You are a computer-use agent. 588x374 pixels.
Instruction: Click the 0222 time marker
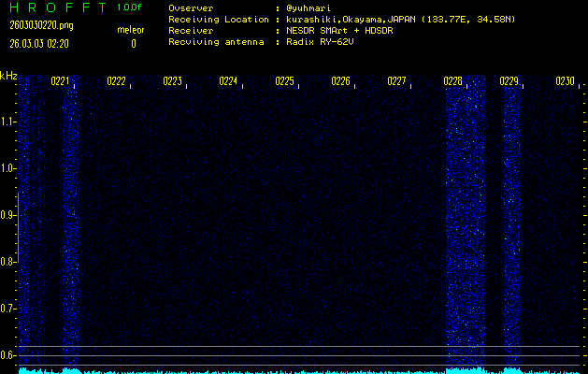point(116,81)
